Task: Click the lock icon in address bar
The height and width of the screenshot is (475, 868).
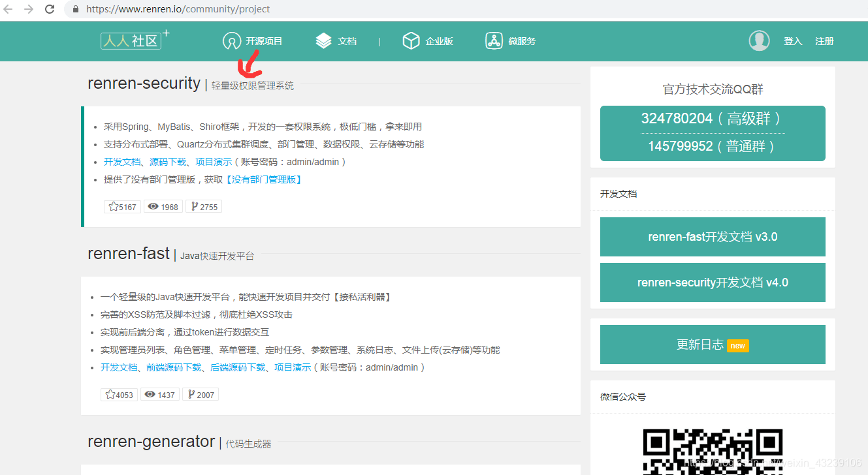Action: point(76,9)
